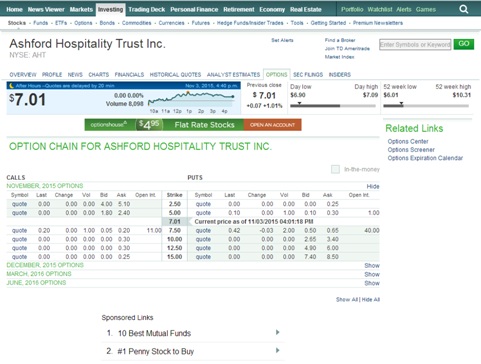The width and height of the screenshot is (481, 364).
Task: Open the Options Screener link
Action: [411, 150]
